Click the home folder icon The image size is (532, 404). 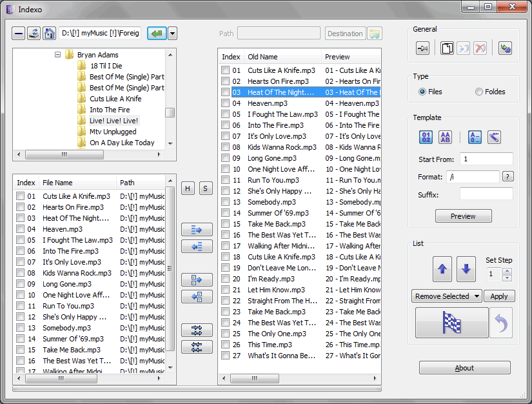[49, 34]
